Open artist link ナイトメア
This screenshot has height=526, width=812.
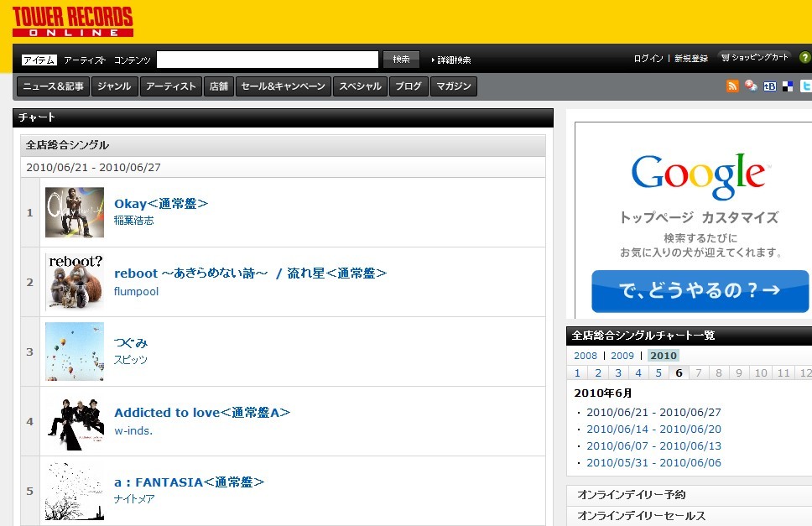134,499
